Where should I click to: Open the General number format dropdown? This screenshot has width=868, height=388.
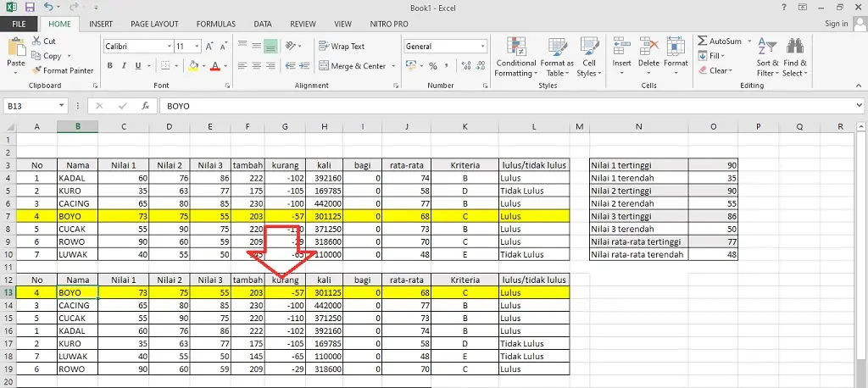click(482, 47)
